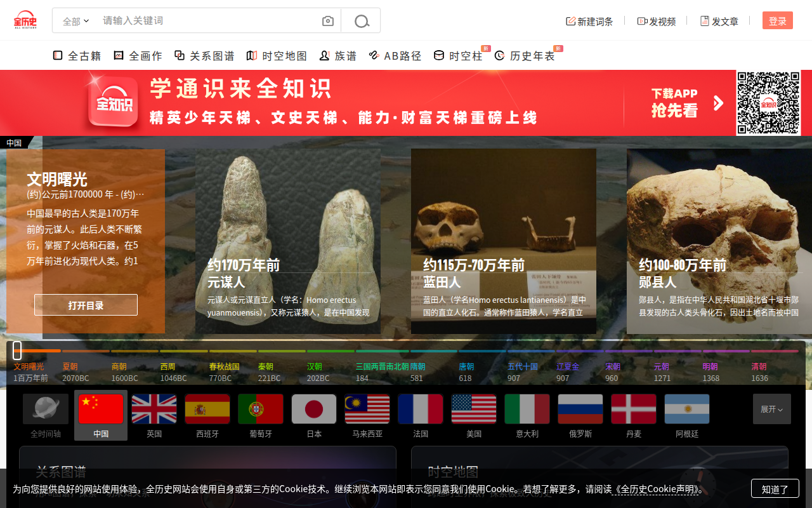Select the 英国 flag icon
The width and height of the screenshot is (812, 508).
(x=154, y=409)
